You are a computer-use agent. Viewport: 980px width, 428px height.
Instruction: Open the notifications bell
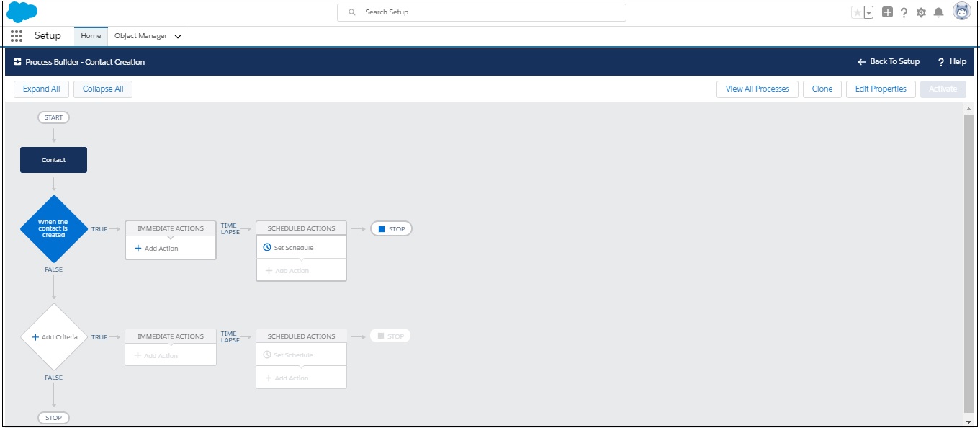[x=938, y=12]
